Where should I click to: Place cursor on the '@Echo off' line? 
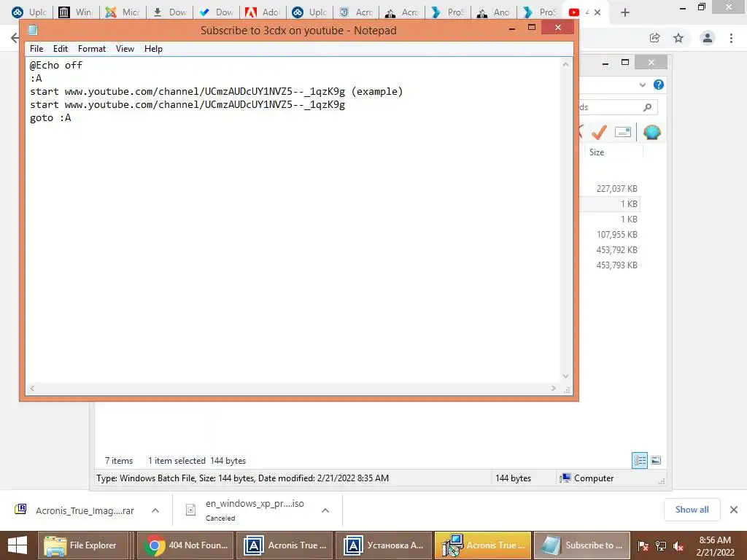click(x=56, y=65)
